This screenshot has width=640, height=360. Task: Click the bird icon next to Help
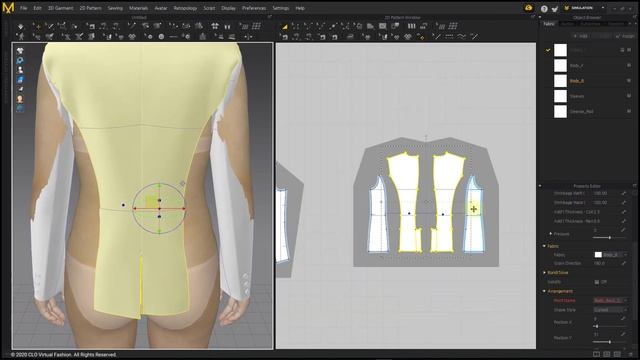coord(555,8)
